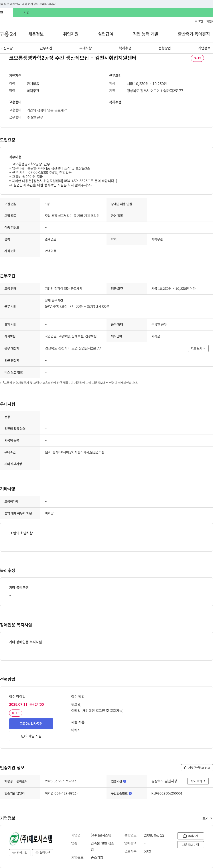Select the job title 코오롱생명과학2공장 주간 생산직모집

(73, 58)
